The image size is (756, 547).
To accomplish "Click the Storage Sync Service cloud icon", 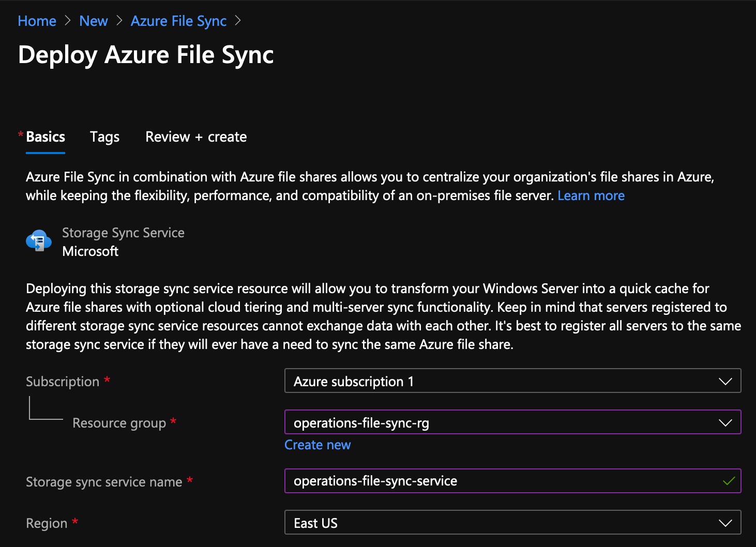I will coord(39,241).
